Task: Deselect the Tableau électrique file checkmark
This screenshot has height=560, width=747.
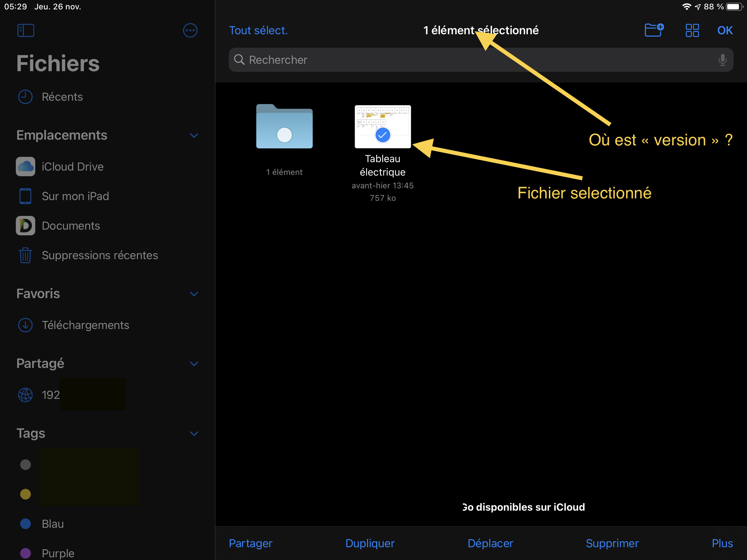Action: pos(383,135)
